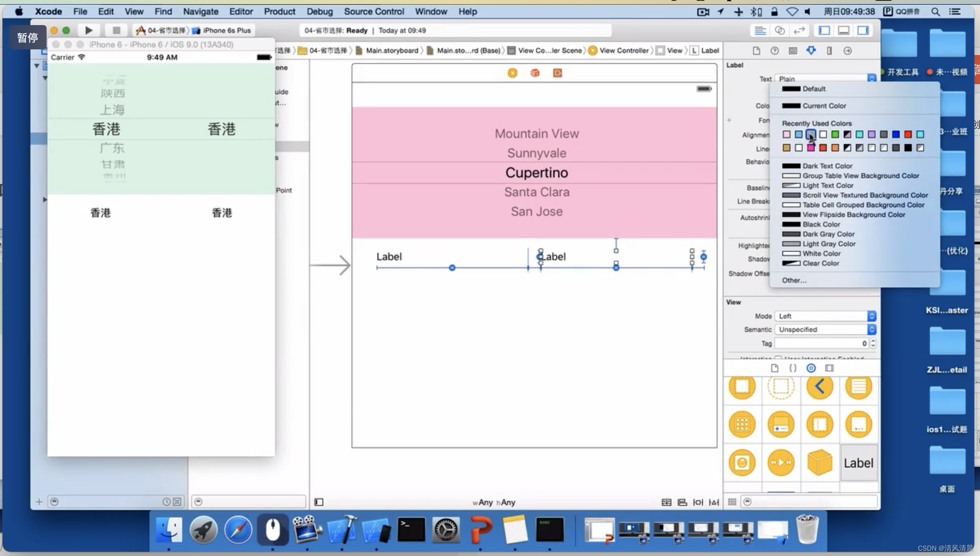Open the Attributes inspector
The width and height of the screenshot is (980, 556).
coord(811,51)
